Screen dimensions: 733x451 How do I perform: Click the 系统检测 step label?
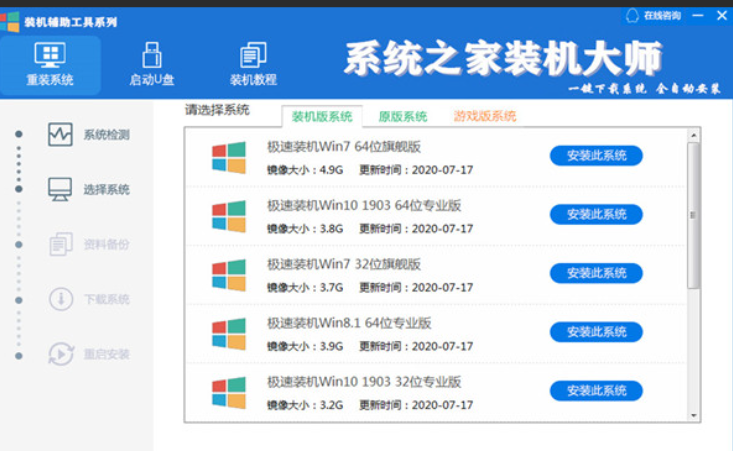pyautogui.click(x=107, y=135)
